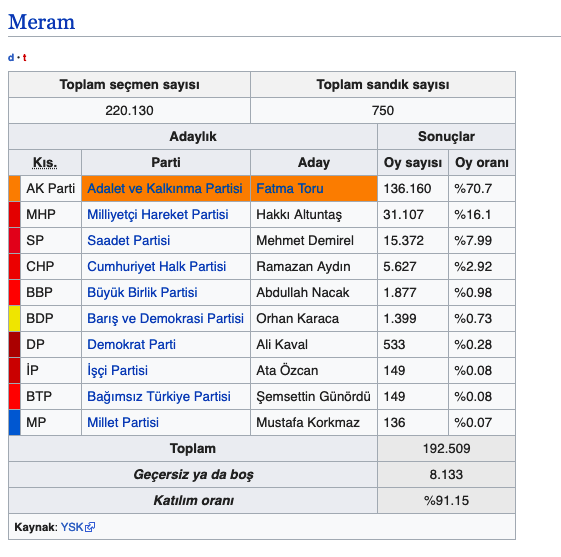Select the voter count value 220.130
Viewport: 561px width, 557px height.
pyautogui.click(x=129, y=111)
